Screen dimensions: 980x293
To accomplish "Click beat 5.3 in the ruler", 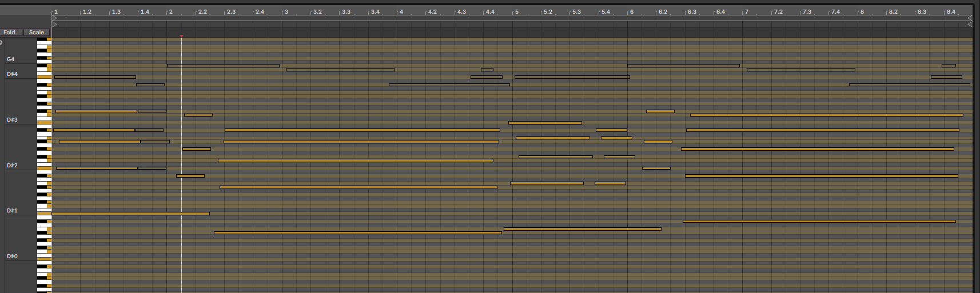I will click(x=576, y=11).
